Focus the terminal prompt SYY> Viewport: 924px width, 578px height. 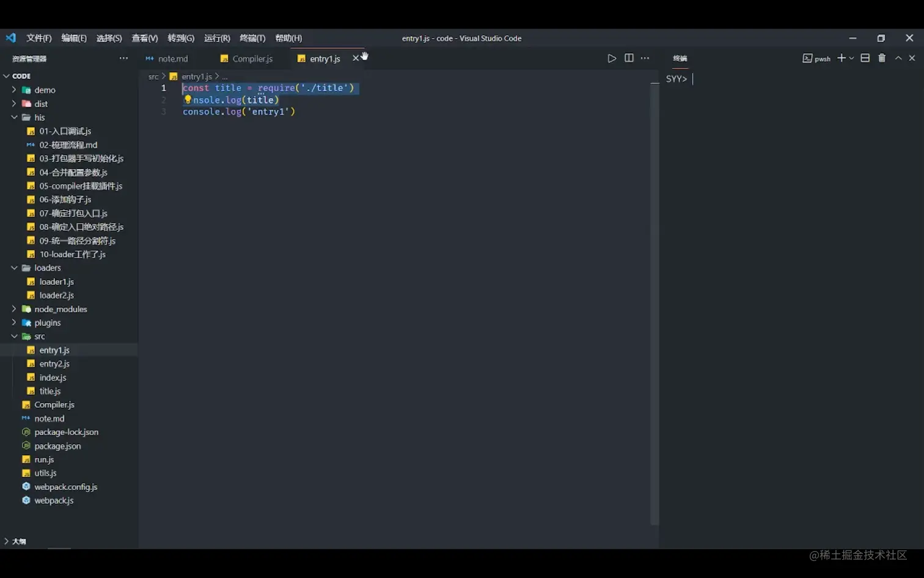(x=676, y=79)
